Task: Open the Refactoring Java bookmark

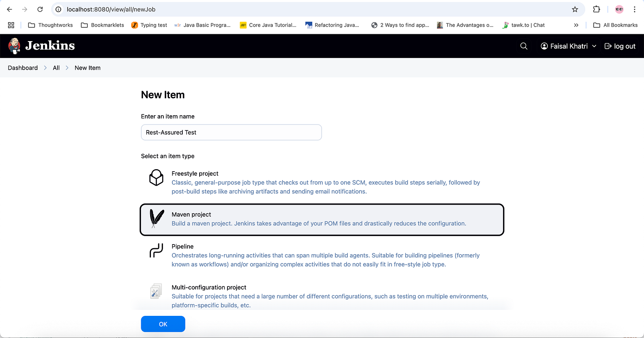Action: [x=332, y=25]
